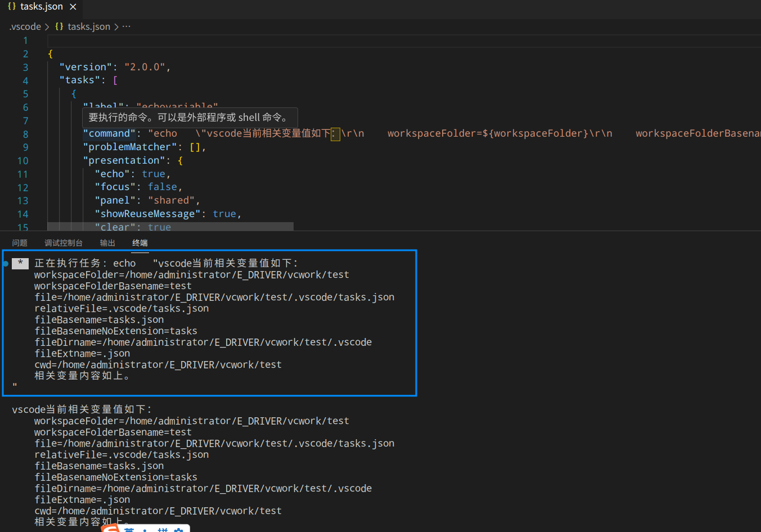Image resolution: width=761 pixels, height=532 pixels.
Task: Expand the breadcrumb ellipsis symbol menu
Action: (127, 26)
